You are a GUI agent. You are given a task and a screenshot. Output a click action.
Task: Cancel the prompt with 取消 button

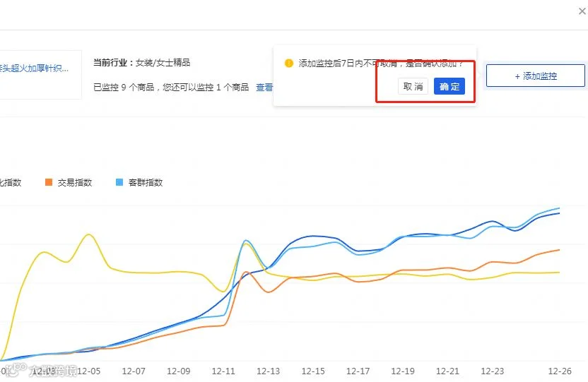coord(413,86)
